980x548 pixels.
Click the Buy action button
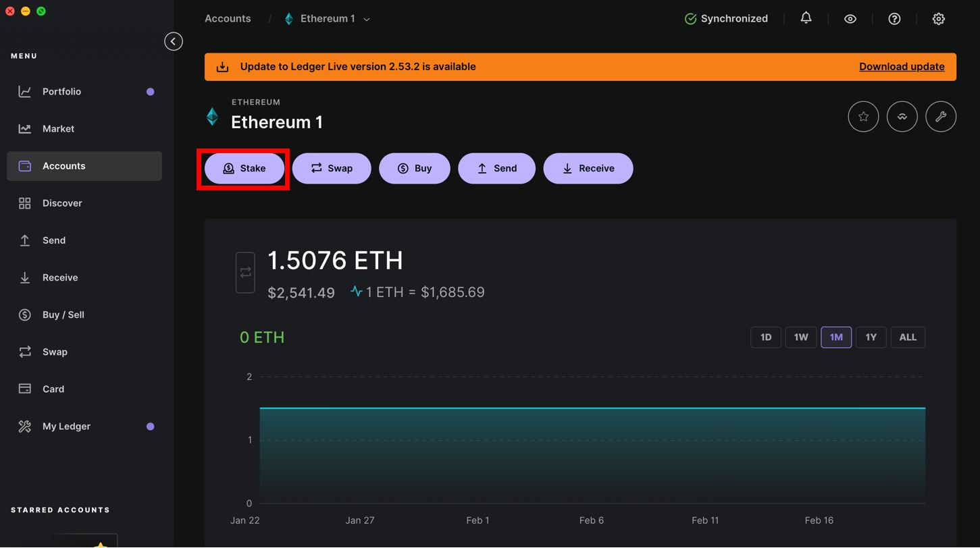coord(415,169)
